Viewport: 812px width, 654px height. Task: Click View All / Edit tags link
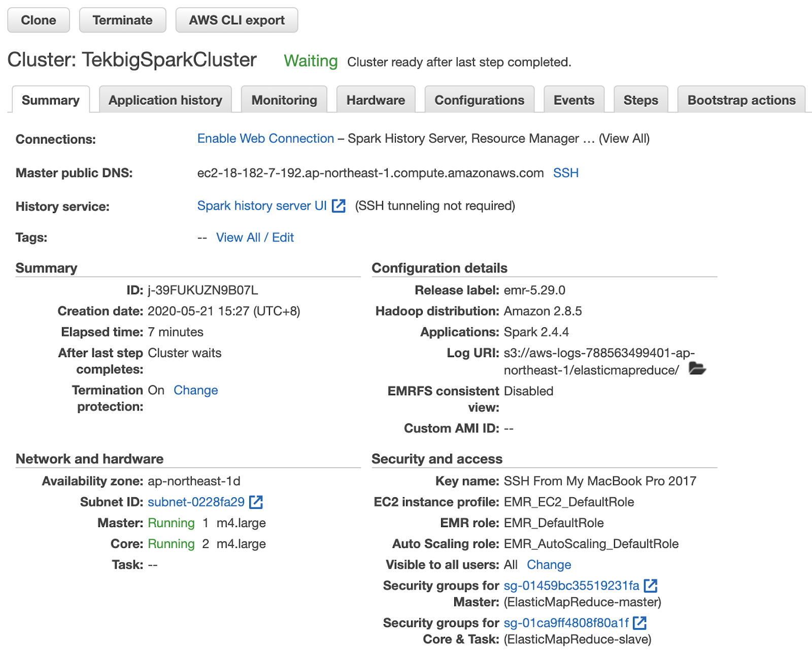pos(255,237)
